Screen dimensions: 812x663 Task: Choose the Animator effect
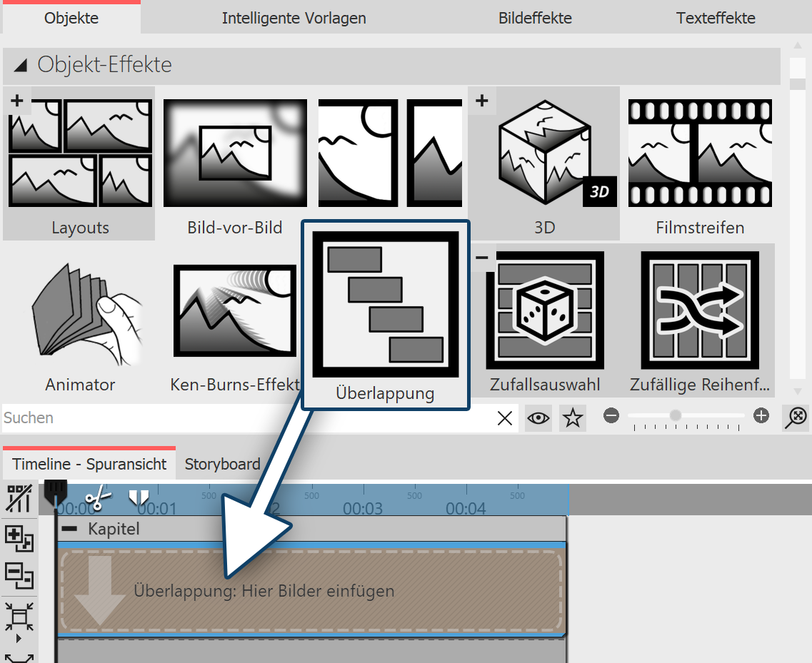point(79,310)
